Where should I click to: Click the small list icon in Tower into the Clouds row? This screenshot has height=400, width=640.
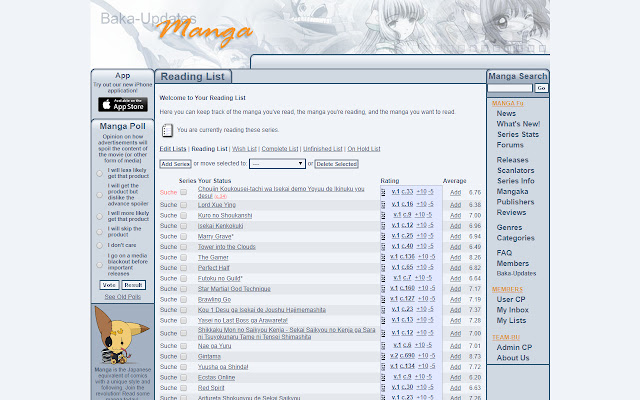(383, 247)
